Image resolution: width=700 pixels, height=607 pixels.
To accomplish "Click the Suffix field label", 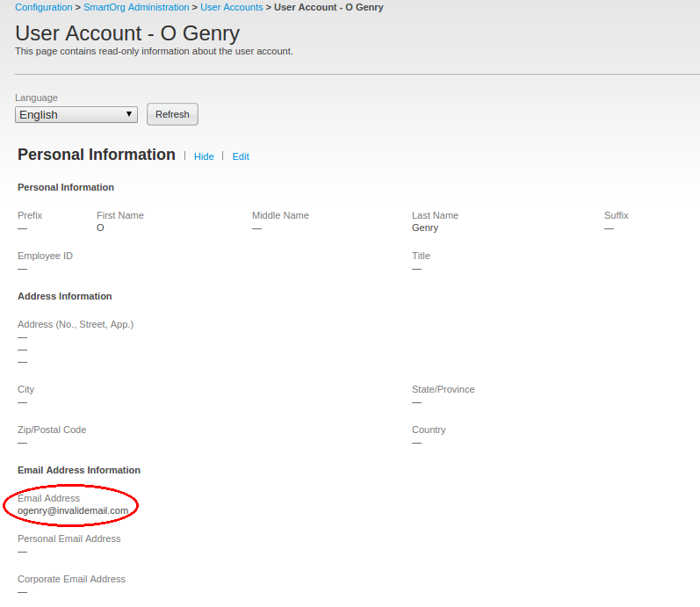I will point(616,215).
